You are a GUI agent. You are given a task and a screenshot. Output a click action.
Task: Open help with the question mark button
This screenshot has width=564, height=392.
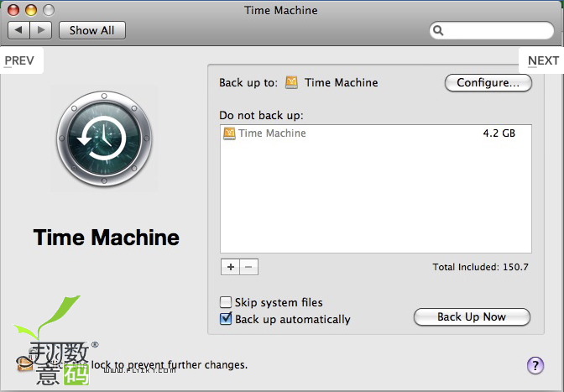coord(535,365)
